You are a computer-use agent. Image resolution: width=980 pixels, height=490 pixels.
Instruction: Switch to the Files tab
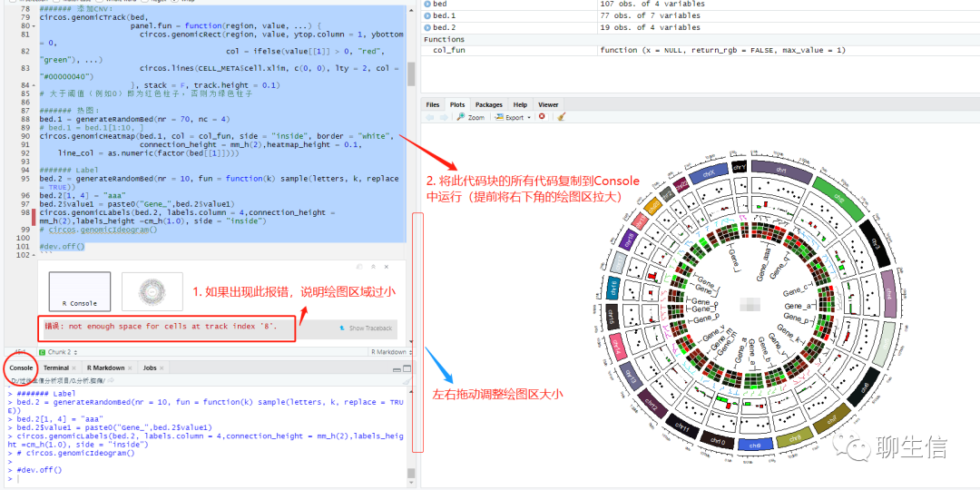[x=433, y=104]
